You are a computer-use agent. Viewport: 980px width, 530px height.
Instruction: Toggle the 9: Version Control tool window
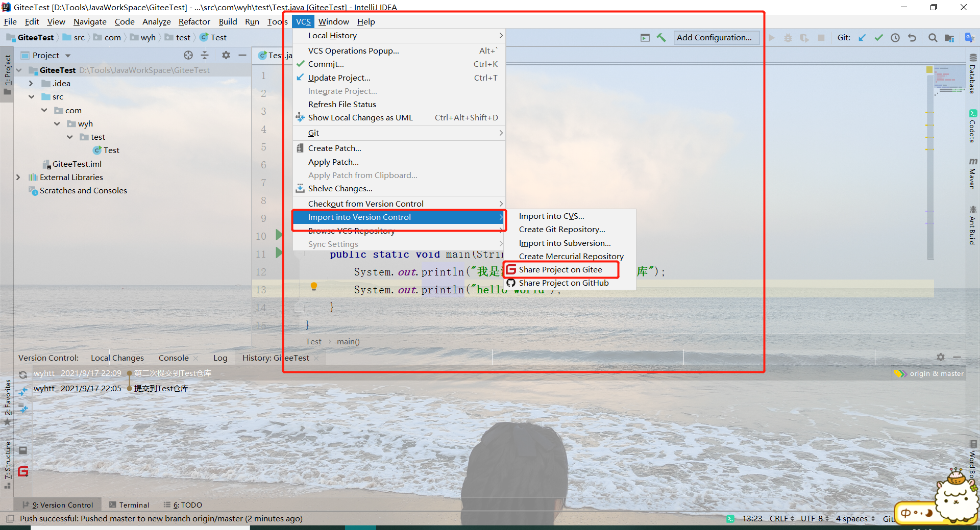58,505
